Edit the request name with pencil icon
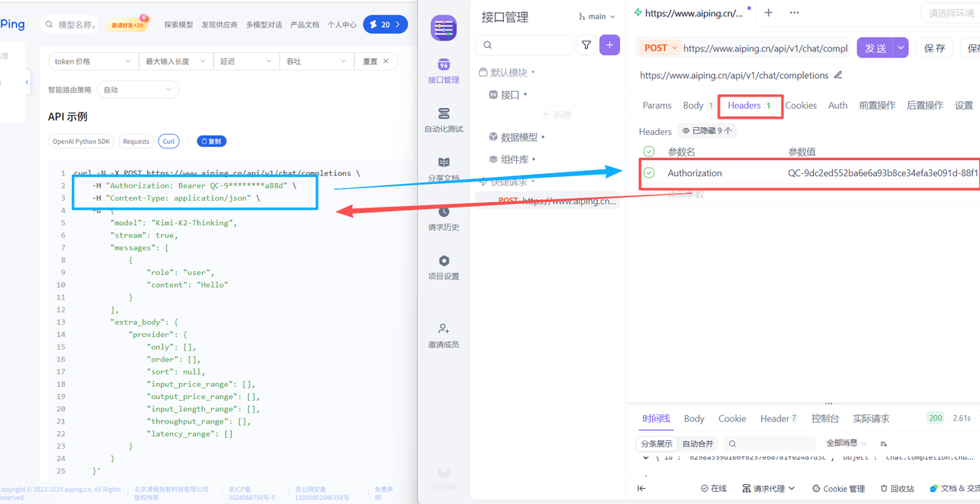 tap(838, 75)
